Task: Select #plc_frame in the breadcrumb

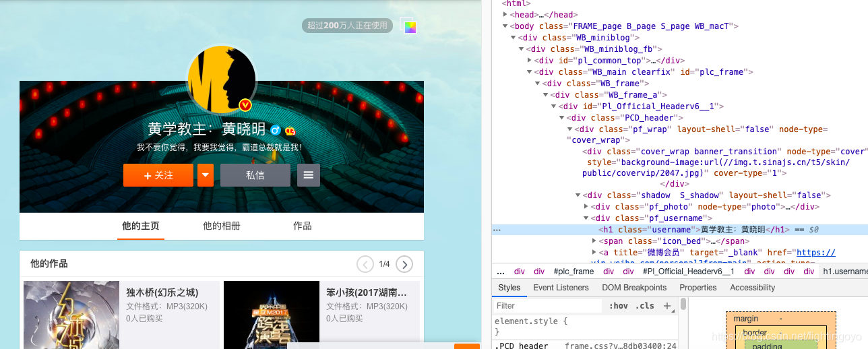Action: click(574, 272)
